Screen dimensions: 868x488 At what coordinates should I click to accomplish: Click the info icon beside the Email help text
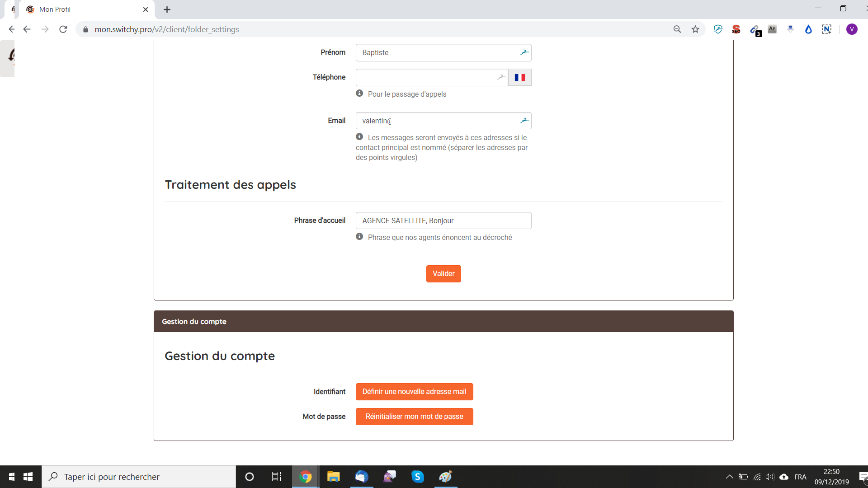pos(359,137)
